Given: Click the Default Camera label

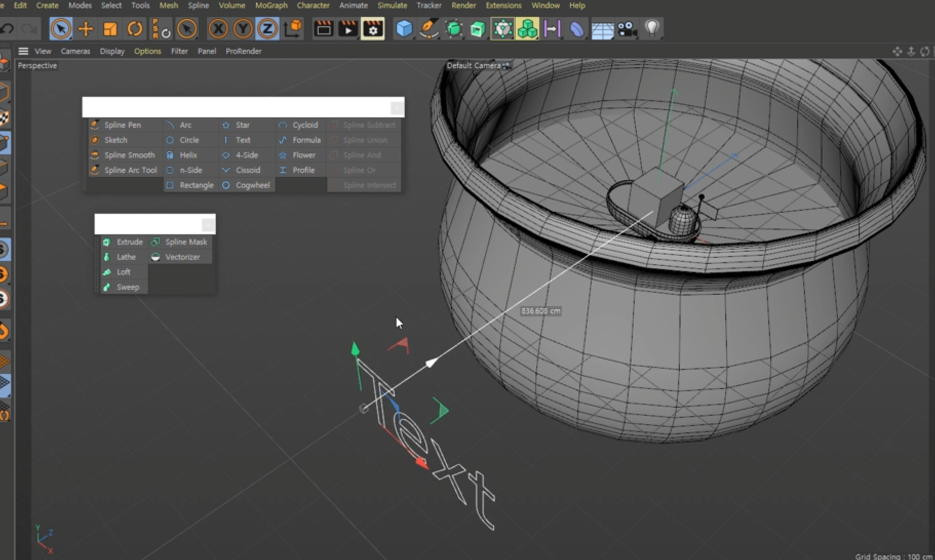Looking at the screenshot, I should tap(474, 65).
